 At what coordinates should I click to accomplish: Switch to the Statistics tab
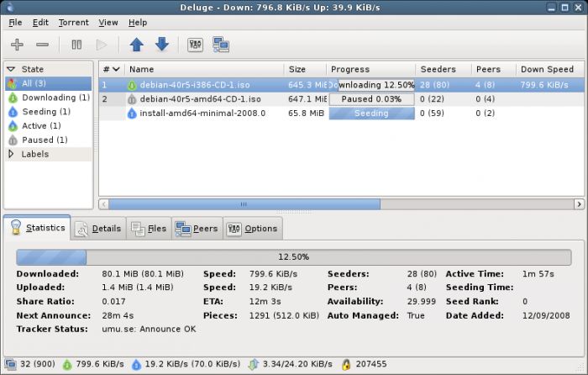pos(38,228)
